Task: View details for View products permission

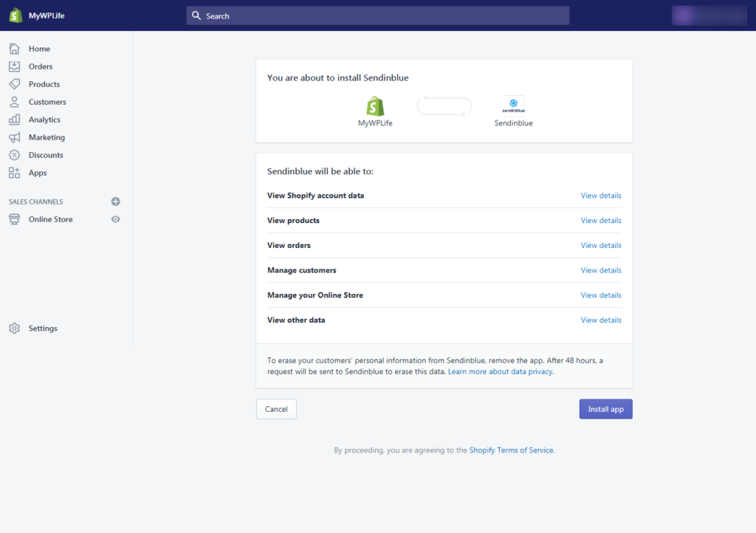Action: (601, 220)
